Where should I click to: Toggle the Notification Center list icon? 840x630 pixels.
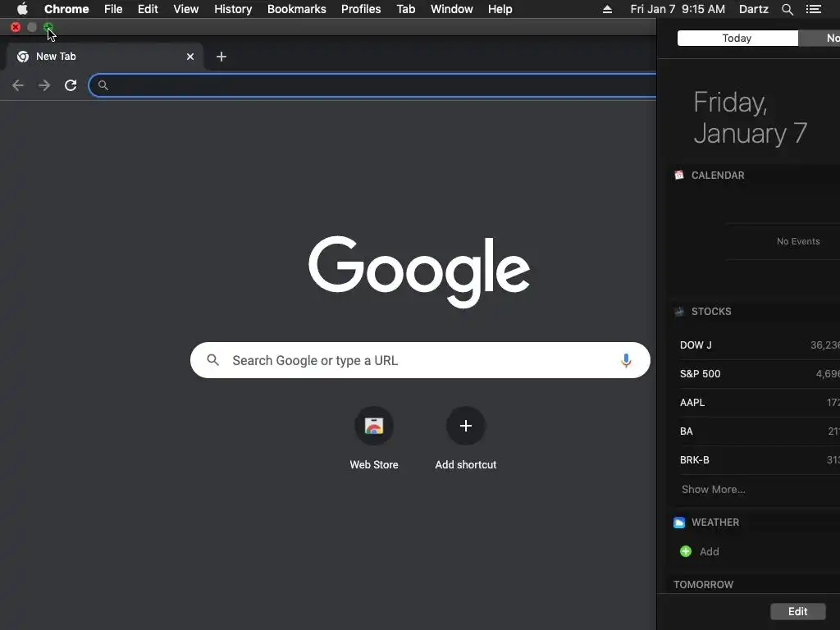pyautogui.click(x=814, y=9)
